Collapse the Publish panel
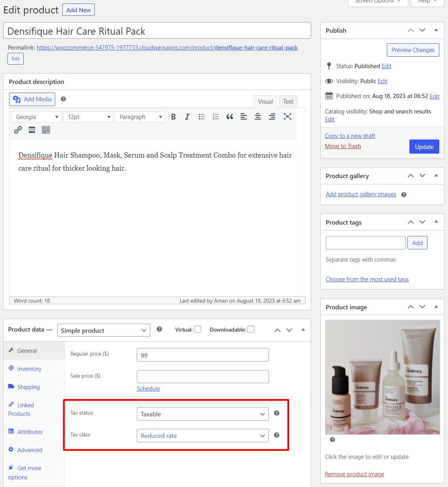Image resolution: width=448 pixels, height=487 pixels. (436, 30)
